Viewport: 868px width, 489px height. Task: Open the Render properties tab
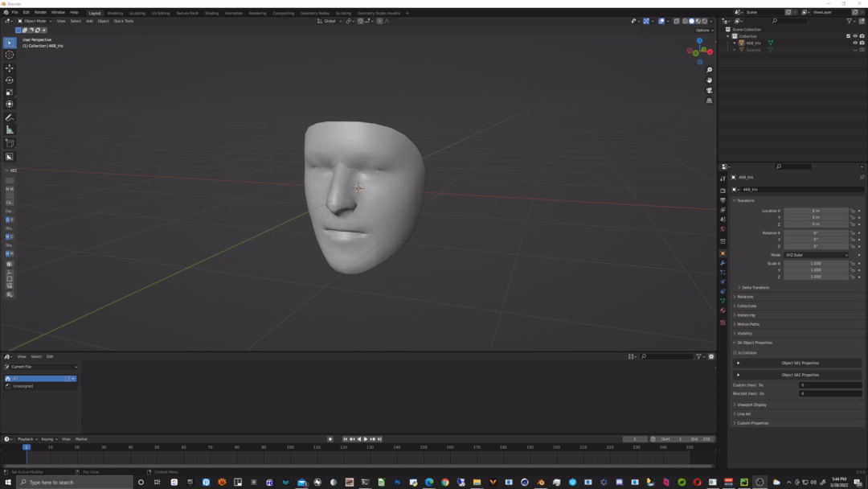tap(723, 191)
